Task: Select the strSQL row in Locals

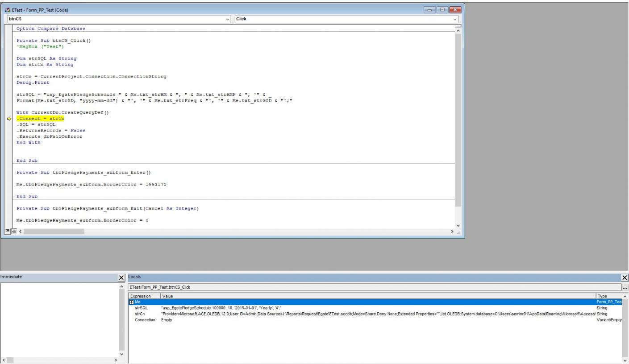Action: tap(375, 308)
